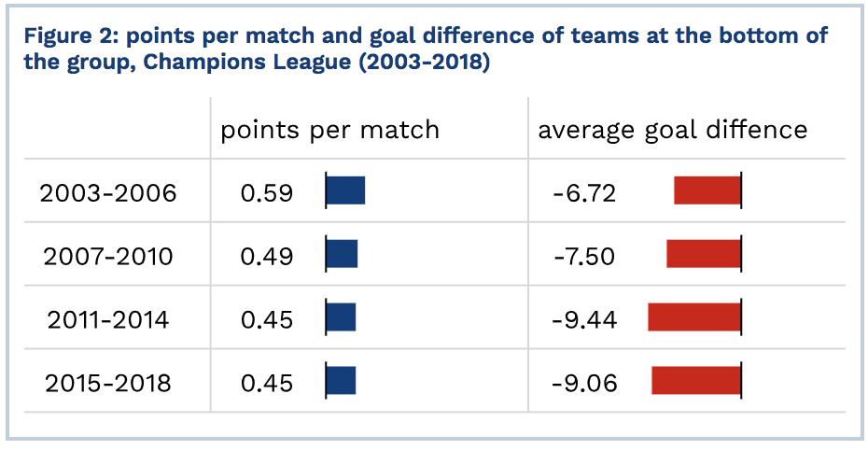Click the -9.06 goal difference value

pos(584,383)
